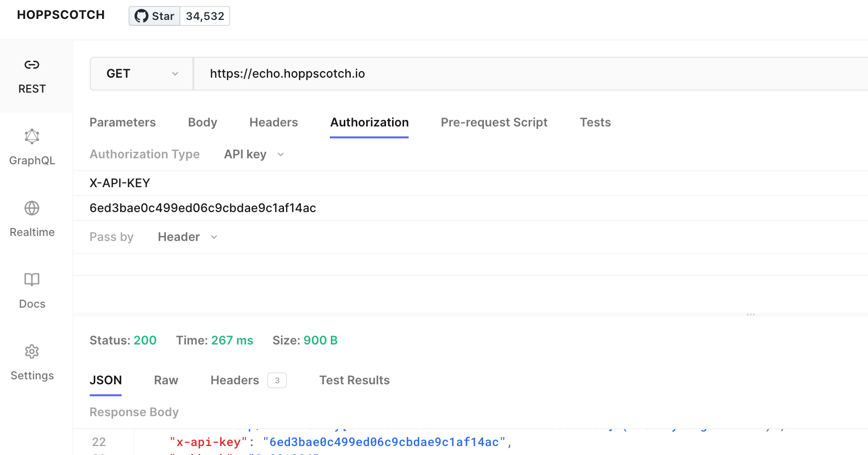The height and width of the screenshot is (455, 868).
Task: Click line number 22 in the response
Action: click(99, 442)
